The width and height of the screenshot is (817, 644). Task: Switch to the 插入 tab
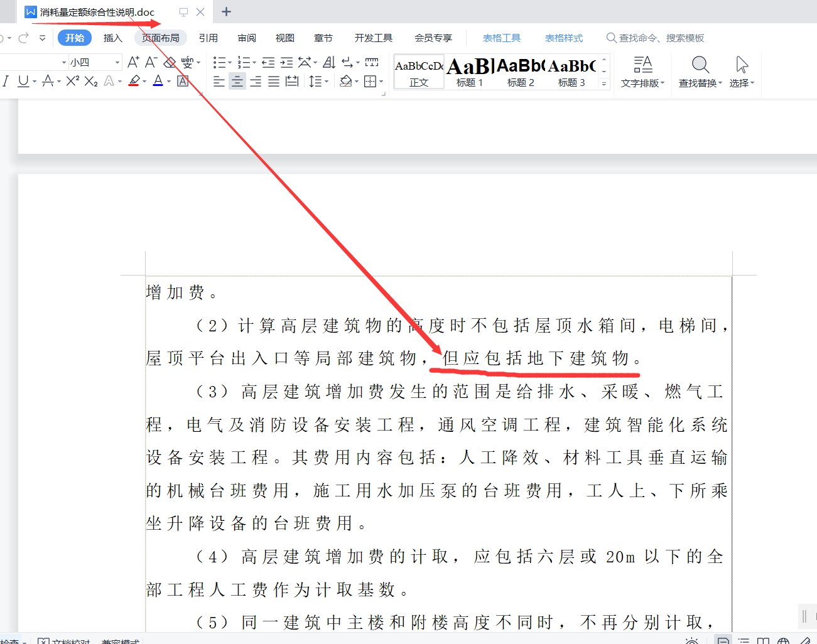pos(113,38)
